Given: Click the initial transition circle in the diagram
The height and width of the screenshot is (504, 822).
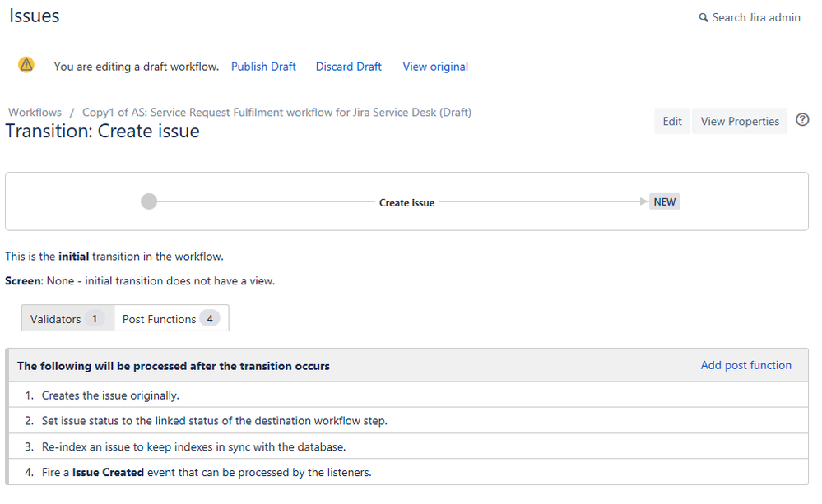Looking at the screenshot, I should point(148,201).
